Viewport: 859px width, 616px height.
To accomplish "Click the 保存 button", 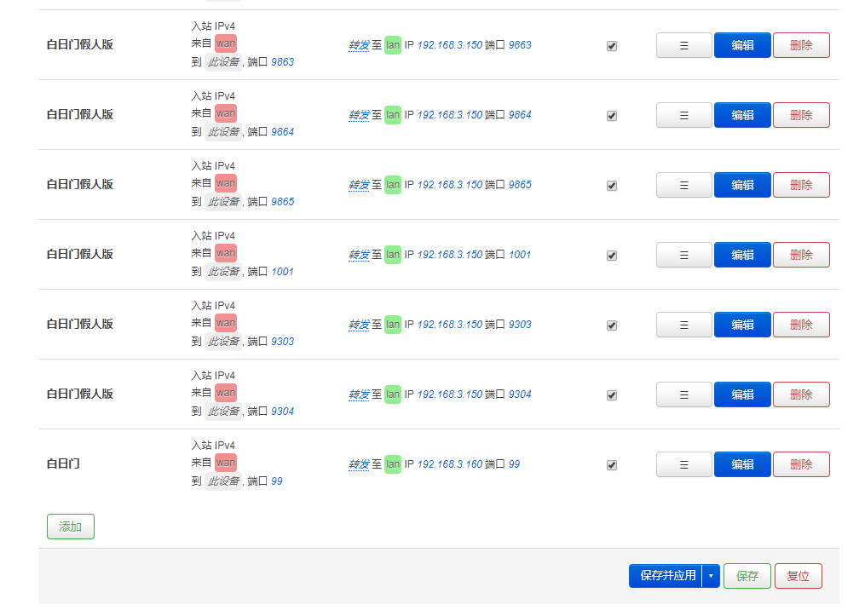I will [x=747, y=576].
